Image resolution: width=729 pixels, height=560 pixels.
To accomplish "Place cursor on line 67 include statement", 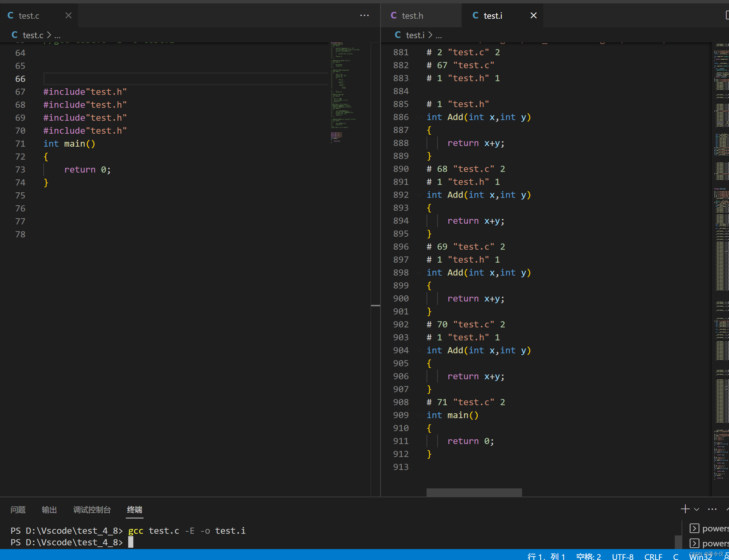I will [x=85, y=92].
